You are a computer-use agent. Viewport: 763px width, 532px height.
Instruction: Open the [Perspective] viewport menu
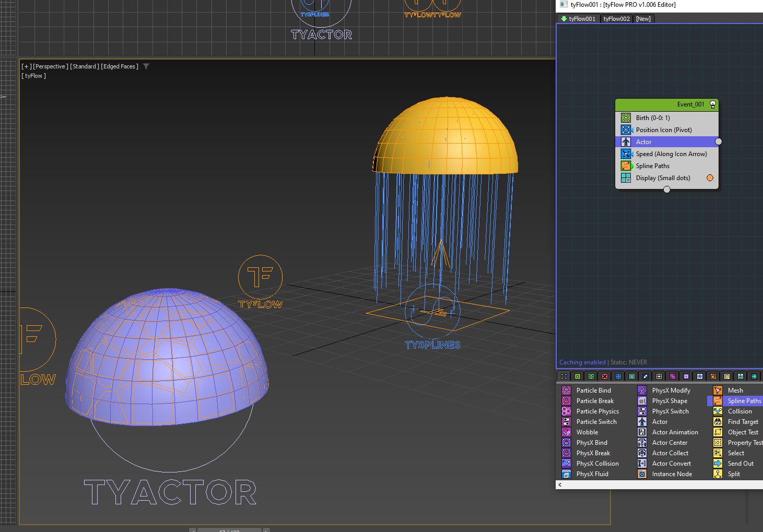click(51, 66)
